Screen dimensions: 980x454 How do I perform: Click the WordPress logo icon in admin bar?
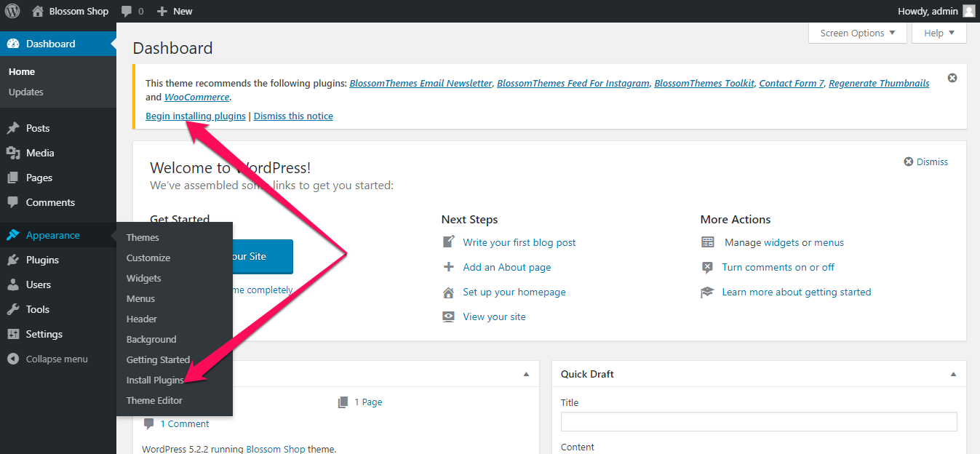point(12,11)
